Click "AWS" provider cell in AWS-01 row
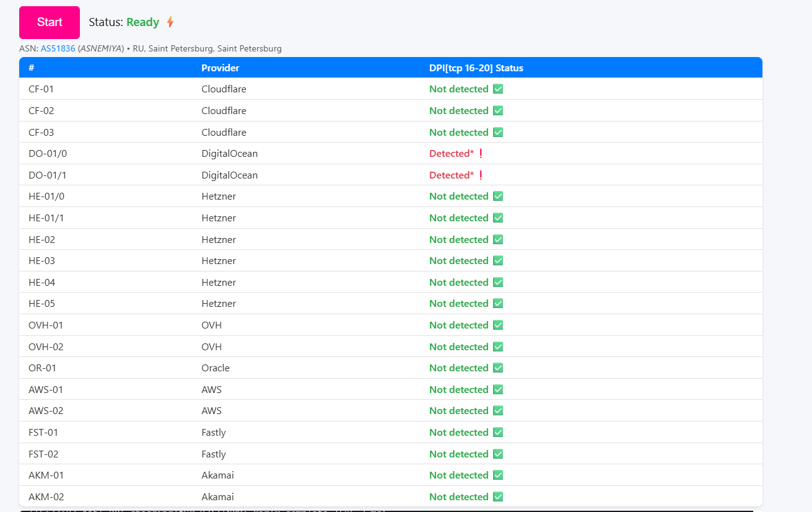The image size is (812, 512). 212,390
